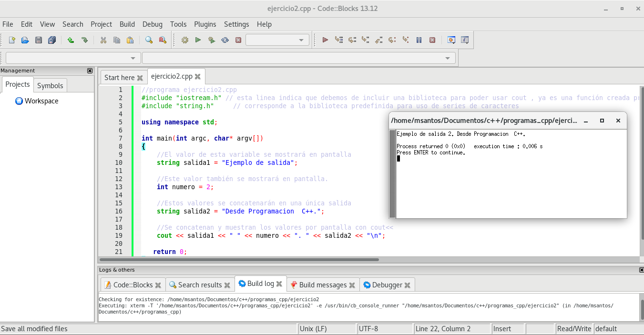Click the Build gear icon
644x335 pixels.
pos(185,40)
